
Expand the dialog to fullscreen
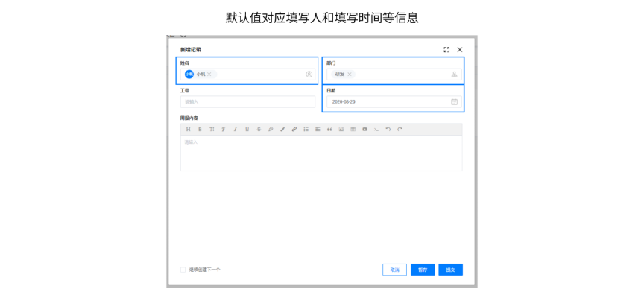446,50
